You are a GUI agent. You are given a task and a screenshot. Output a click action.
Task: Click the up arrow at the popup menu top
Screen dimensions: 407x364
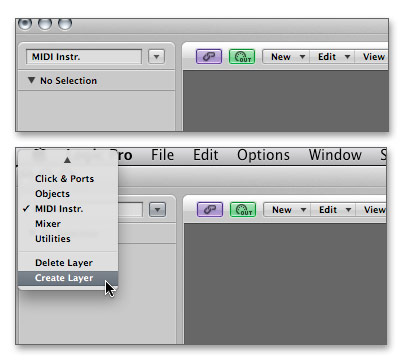point(67,160)
